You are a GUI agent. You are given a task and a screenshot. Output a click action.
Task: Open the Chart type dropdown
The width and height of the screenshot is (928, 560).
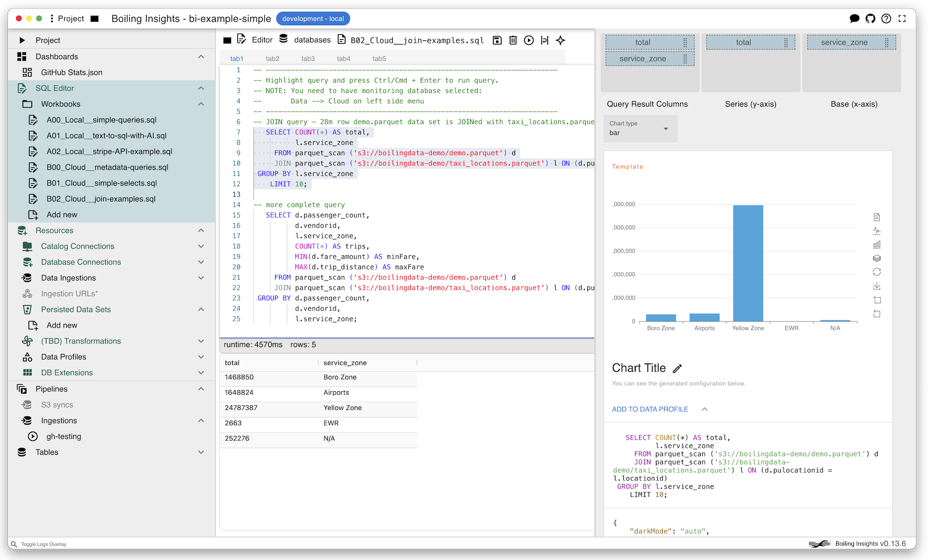(640, 129)
